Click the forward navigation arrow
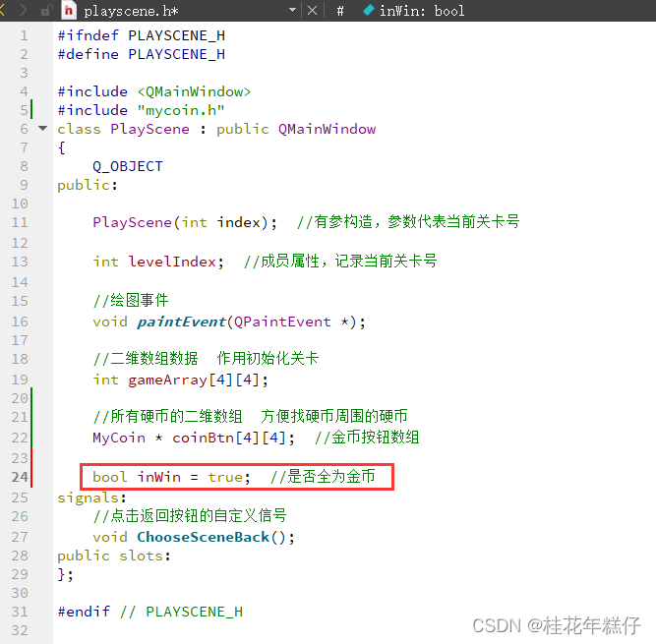Screen dimensions: 656x644 [x=23, y=10]
